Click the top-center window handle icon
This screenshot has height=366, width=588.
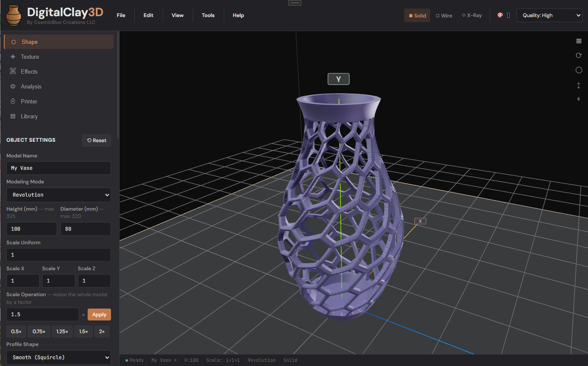pyautogui.click(x=295, y=3)
